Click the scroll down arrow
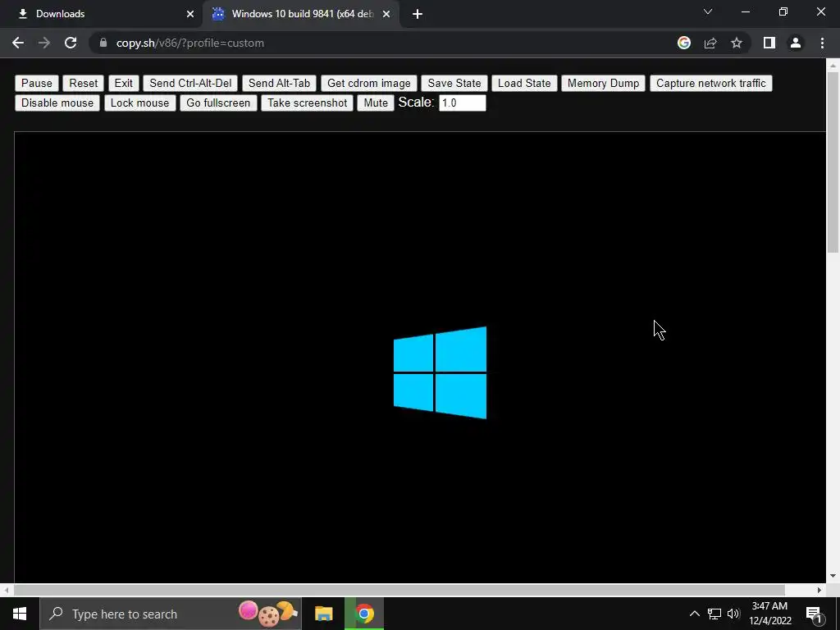This screenshot has width=840, height=630. click(x=833, y=577)
